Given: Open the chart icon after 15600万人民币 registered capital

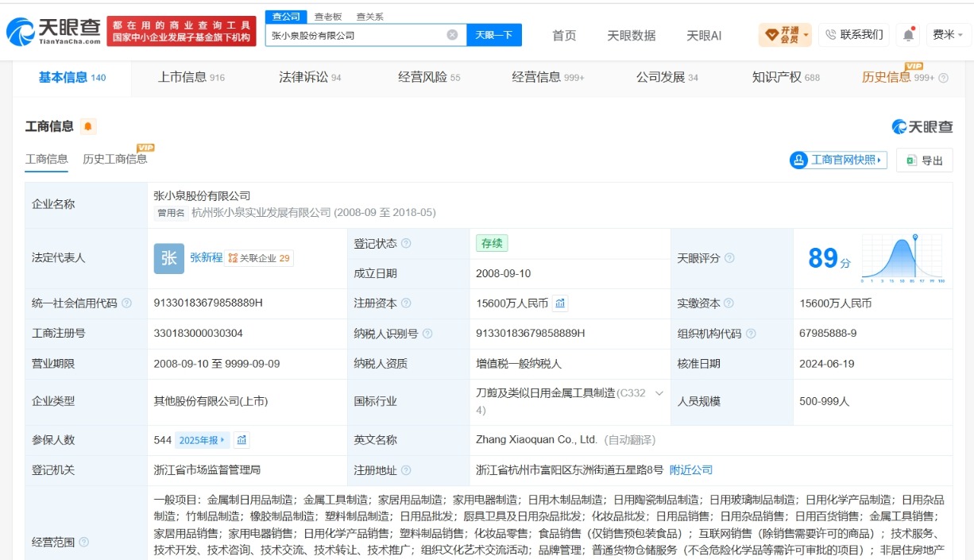Looking at the screenshot, I should click(x=560, y=303).
